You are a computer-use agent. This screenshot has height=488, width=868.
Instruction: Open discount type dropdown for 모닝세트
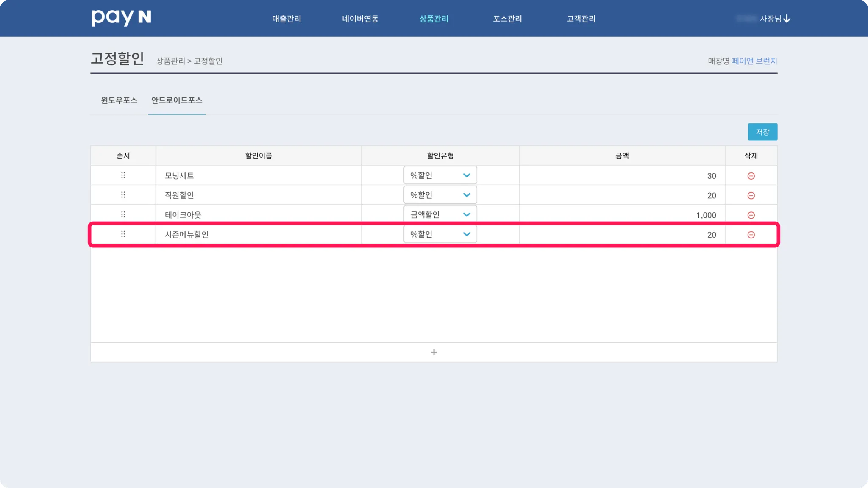[x=440, y=175]
